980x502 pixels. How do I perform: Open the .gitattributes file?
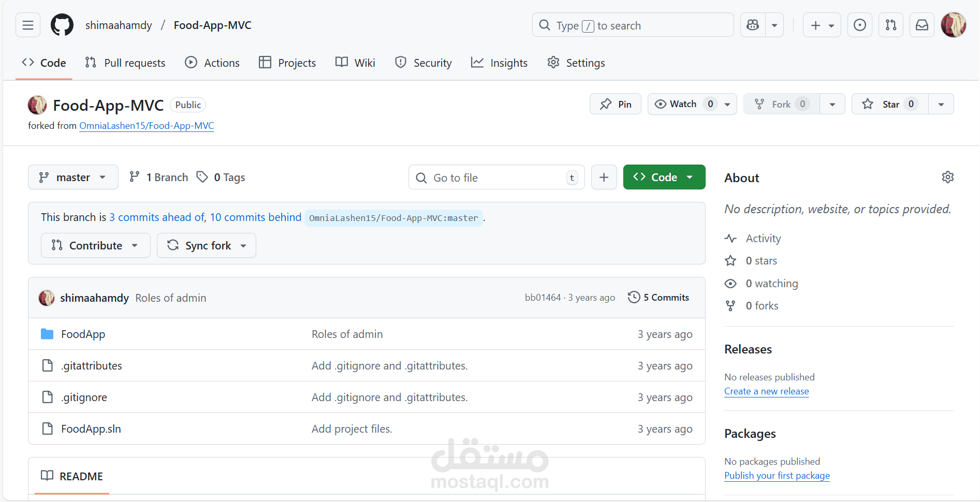tap(92, 366)
